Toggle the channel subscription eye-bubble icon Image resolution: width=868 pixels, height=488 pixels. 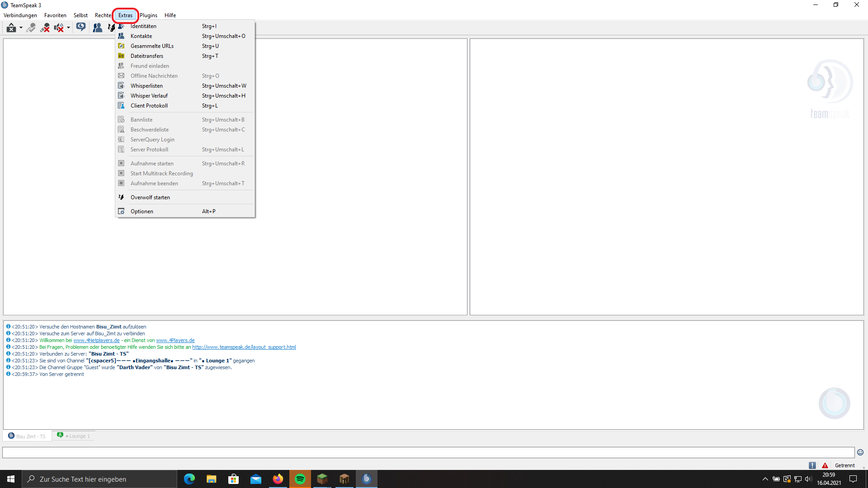click(x=81, y=28)
